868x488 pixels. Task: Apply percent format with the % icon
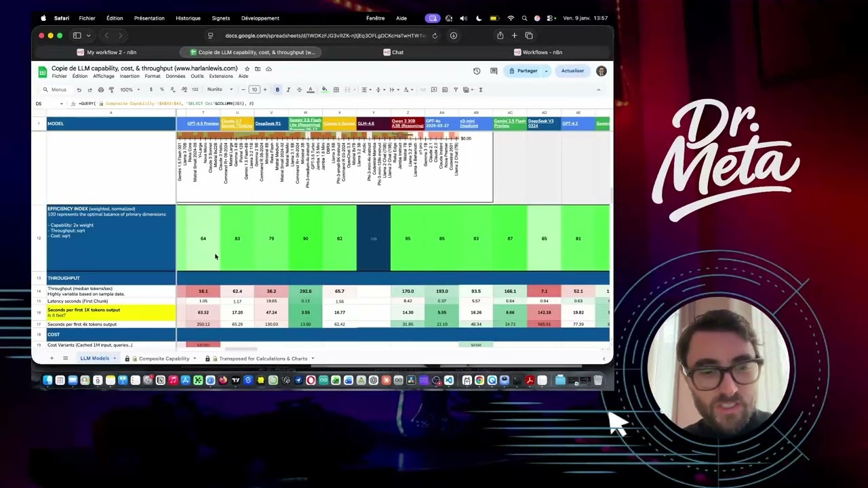[162, 89]
